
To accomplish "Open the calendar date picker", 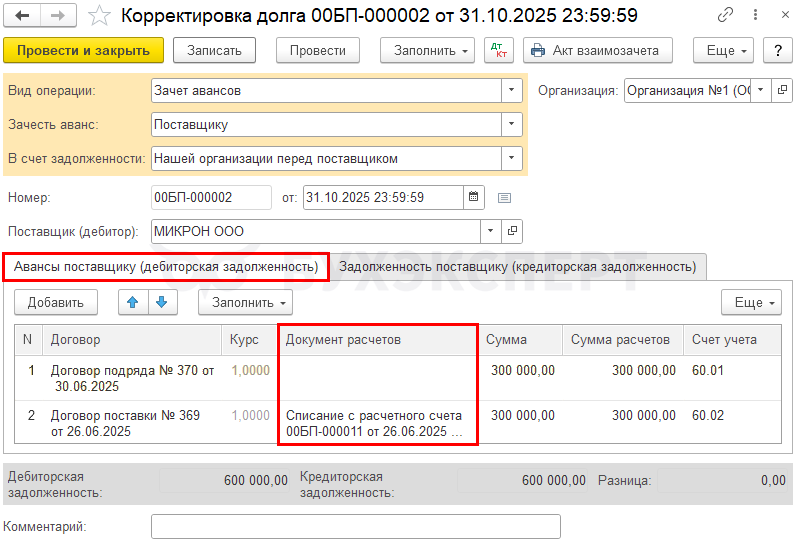I will (473, 197).
